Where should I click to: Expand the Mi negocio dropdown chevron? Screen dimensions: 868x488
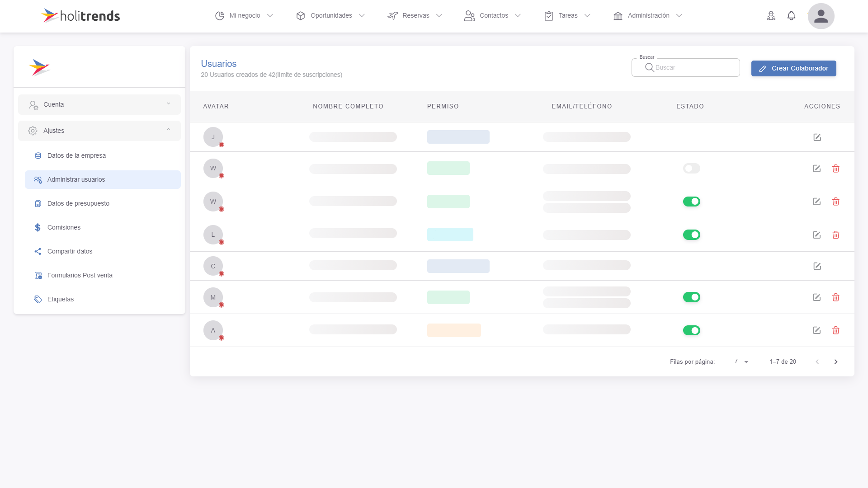(x=270, y=16)
